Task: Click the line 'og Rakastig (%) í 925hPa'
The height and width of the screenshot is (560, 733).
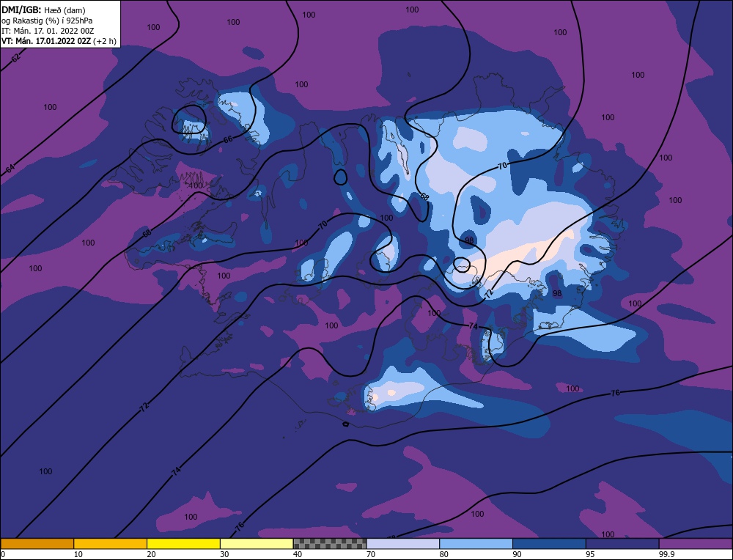Action: (x=47, y=20)
